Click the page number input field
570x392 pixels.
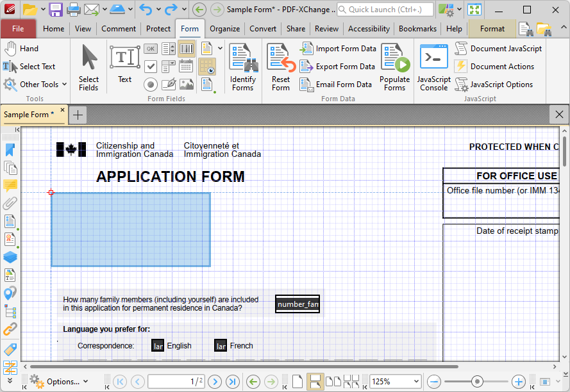pyautogui.click(x=176, y=382)
